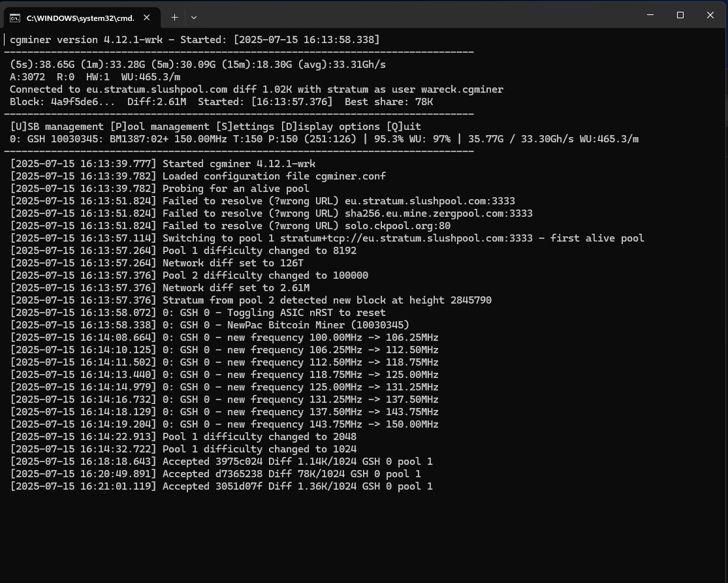The height and width of the screenshot is (583, 728).
Task: Select the C:\WINDOWS\system32\cmd. tab
Action: tap(82, 18)
